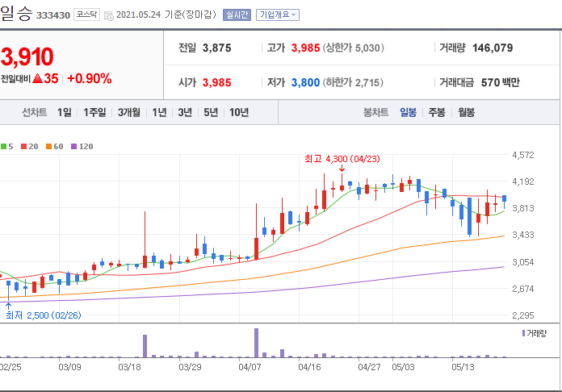The image size is (562, 392).
Task: Switch to the 월봉 monthly candle chart
Action: 466,112
